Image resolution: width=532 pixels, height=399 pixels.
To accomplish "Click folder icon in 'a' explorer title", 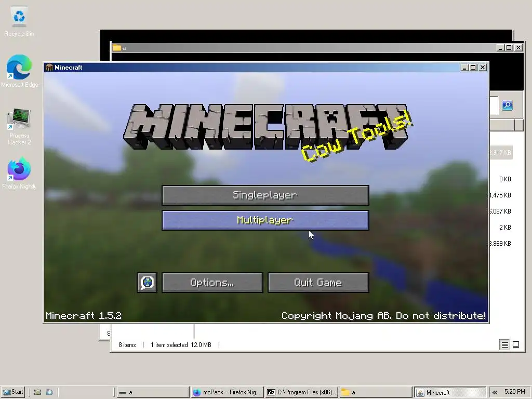I will [117, 47].
